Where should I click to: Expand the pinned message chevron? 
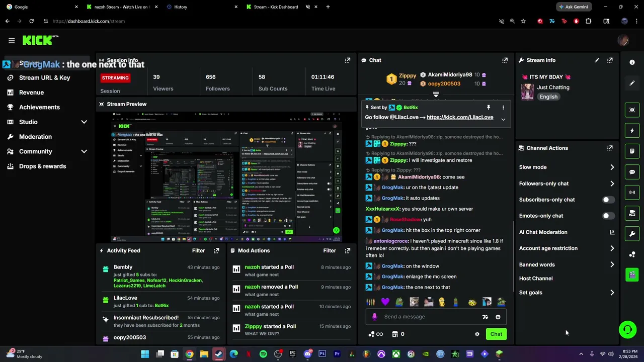click(503, 119)
